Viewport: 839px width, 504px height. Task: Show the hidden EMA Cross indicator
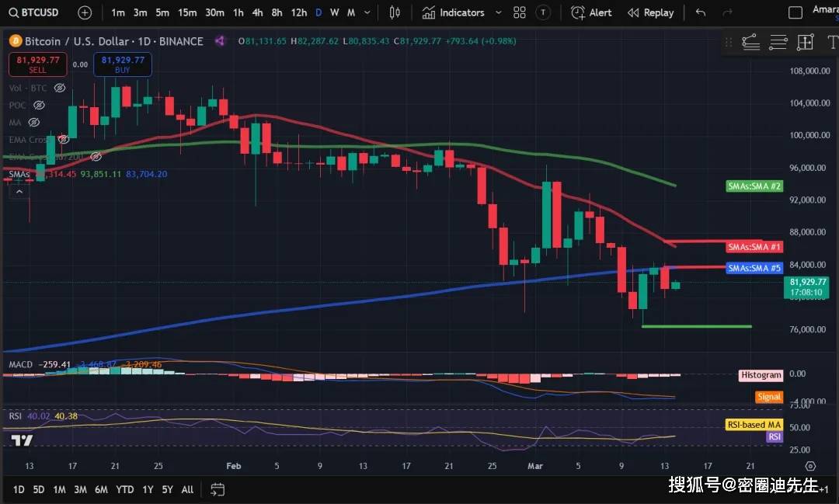(x=64, y=140)
